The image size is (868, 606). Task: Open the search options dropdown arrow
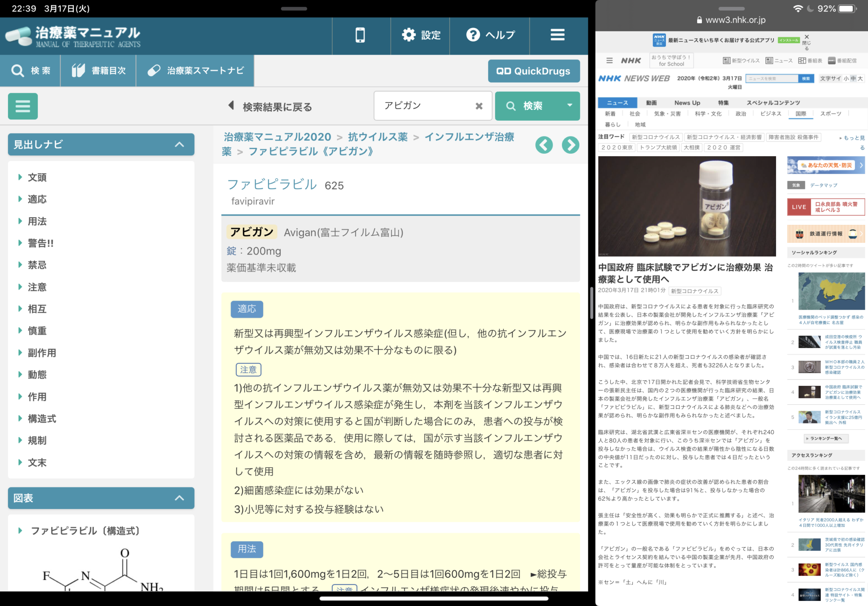pos(570,105)
